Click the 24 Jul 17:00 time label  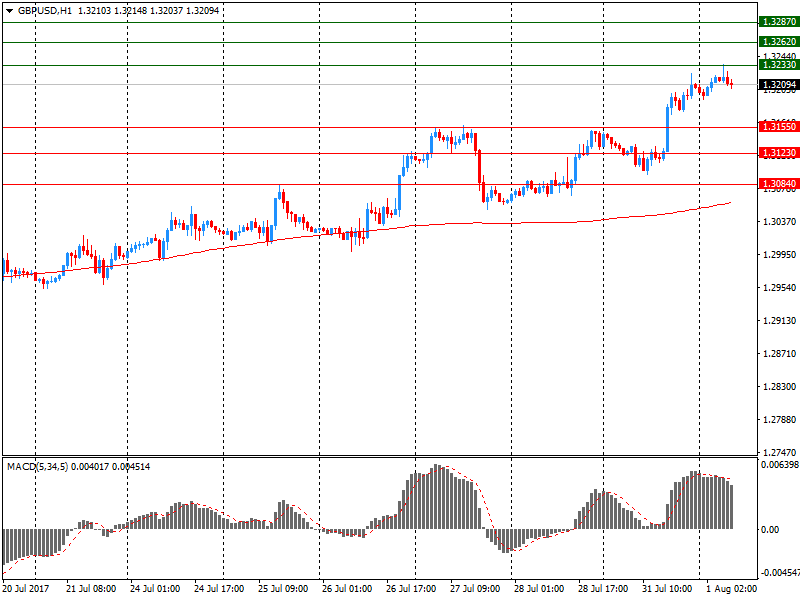[219, 589]
